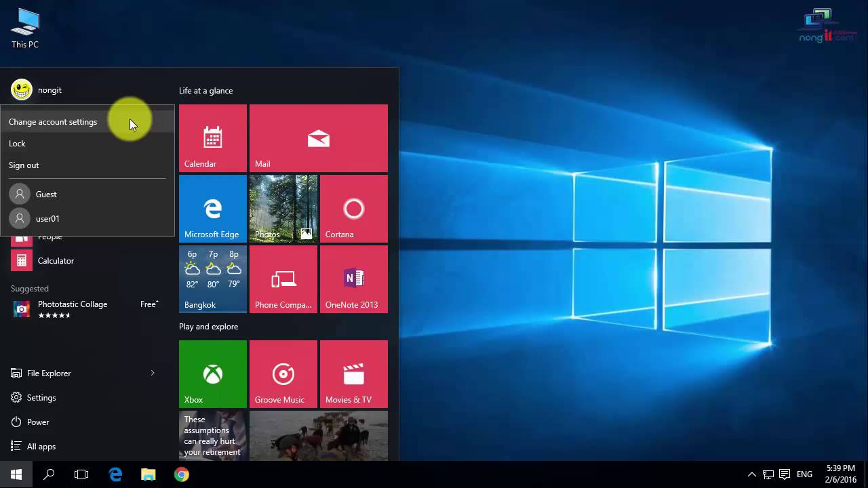
Task: Open the Cortana tile
Action: [x=354, y=209]
